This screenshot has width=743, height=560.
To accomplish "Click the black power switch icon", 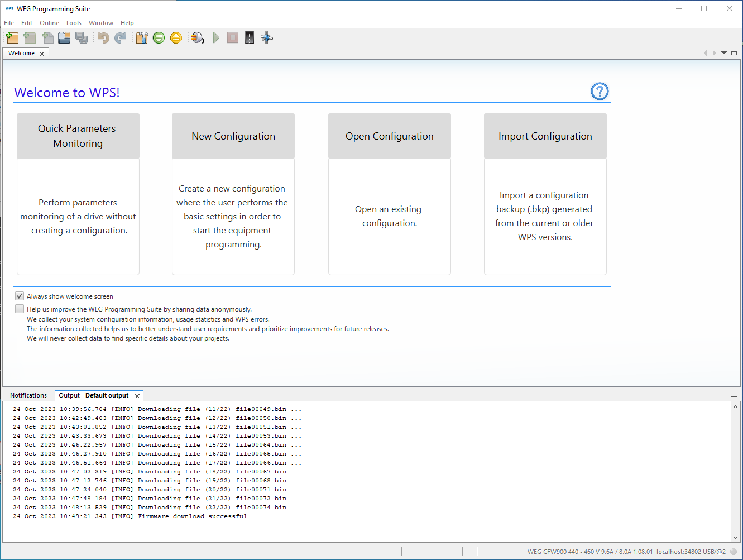I will tap(250, 38).
